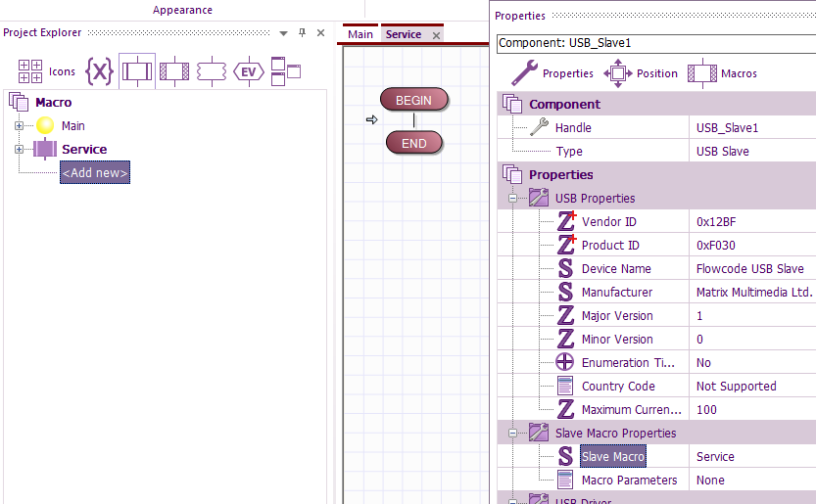Screen dimensions: 816x504
Task: Click the <Add new> macro entry
Action: click(94, 173)
